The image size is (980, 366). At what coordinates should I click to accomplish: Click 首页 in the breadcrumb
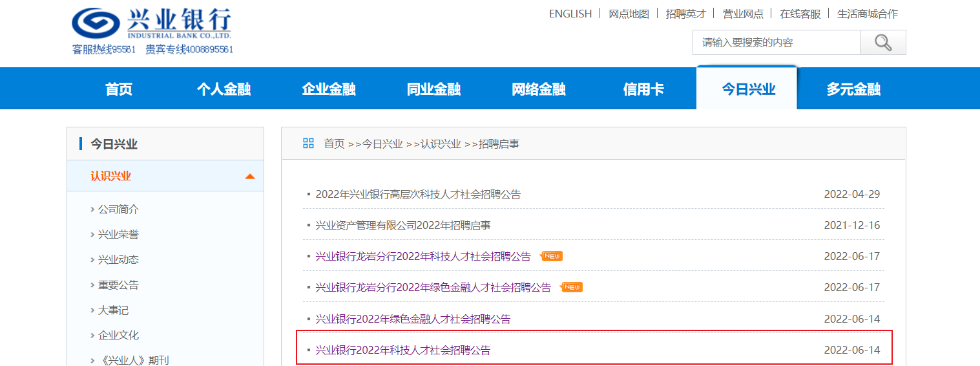pos(334,144)
